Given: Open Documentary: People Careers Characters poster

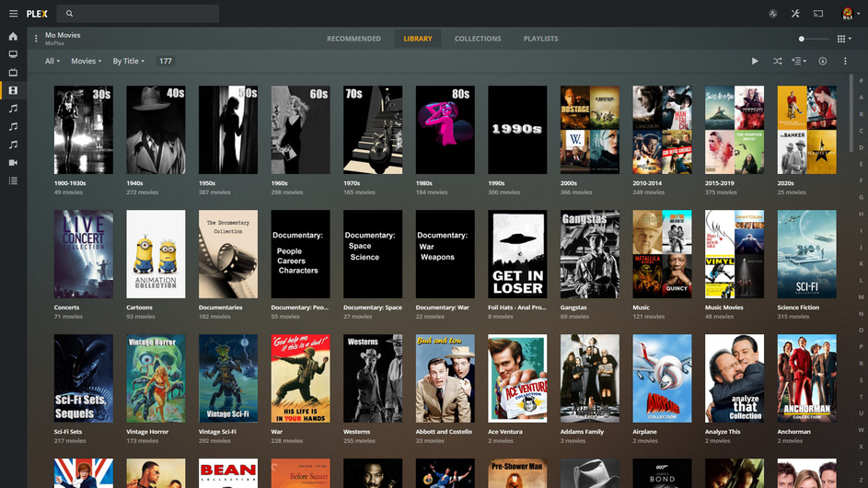Looking at the screenshot, I should [301, 254].
